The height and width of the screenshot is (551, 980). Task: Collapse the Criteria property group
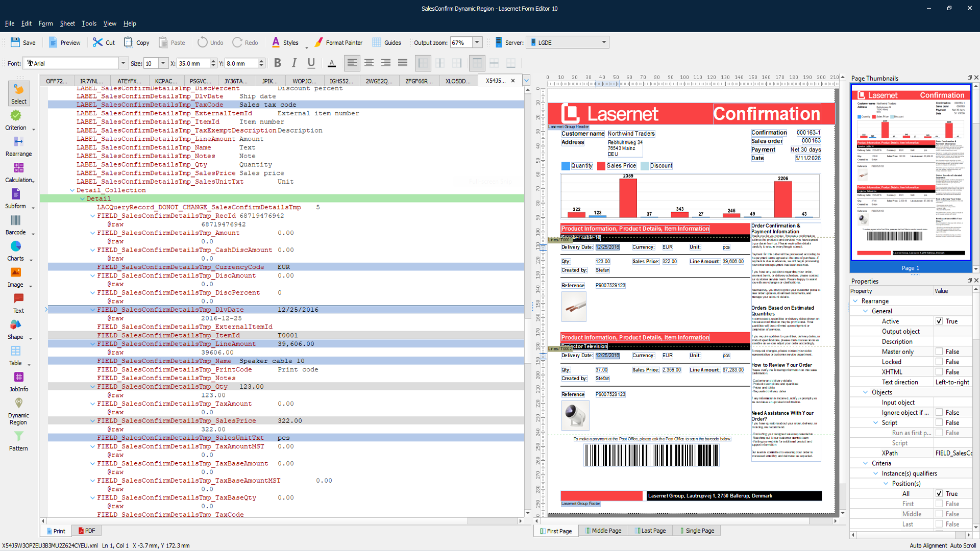[x=866, y=463]
